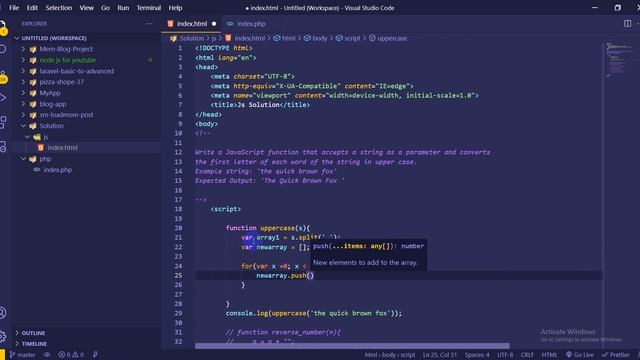Click 'html › body › script' status item
This screenshot has height=360, width=640.
[x=390, y=355]
